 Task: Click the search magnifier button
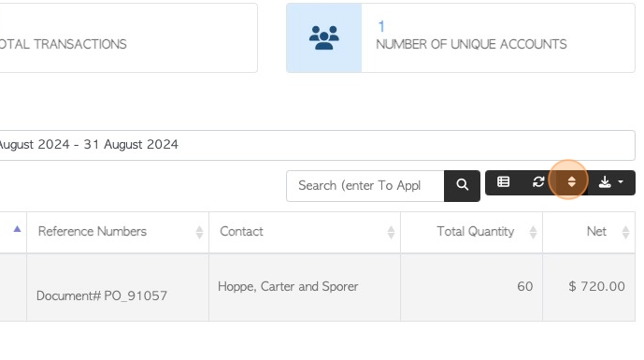462,186
